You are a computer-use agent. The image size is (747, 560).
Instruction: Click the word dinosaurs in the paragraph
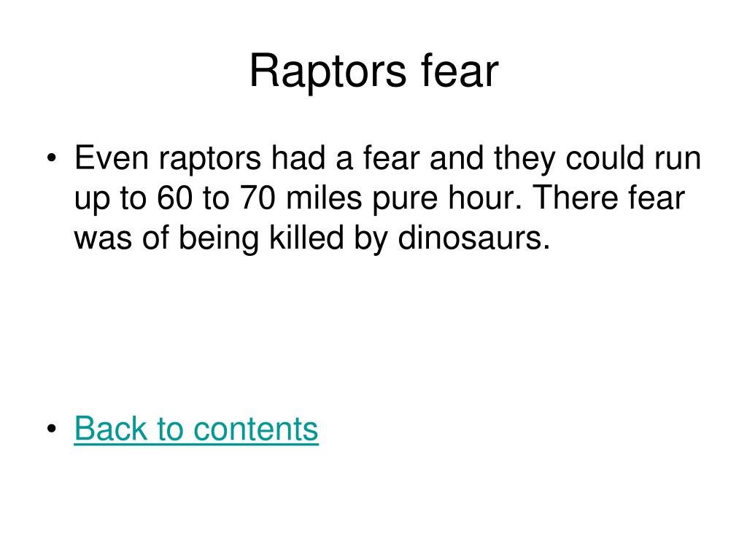pos(474,237)
